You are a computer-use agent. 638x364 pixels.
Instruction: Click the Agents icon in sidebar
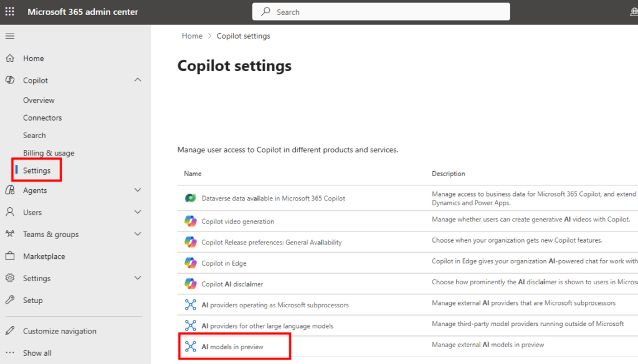(10, 190)
